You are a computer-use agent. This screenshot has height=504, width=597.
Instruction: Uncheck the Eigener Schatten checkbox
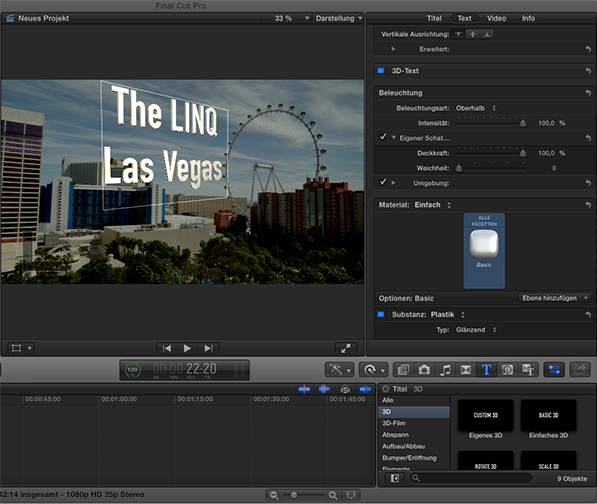coord(383,137)
